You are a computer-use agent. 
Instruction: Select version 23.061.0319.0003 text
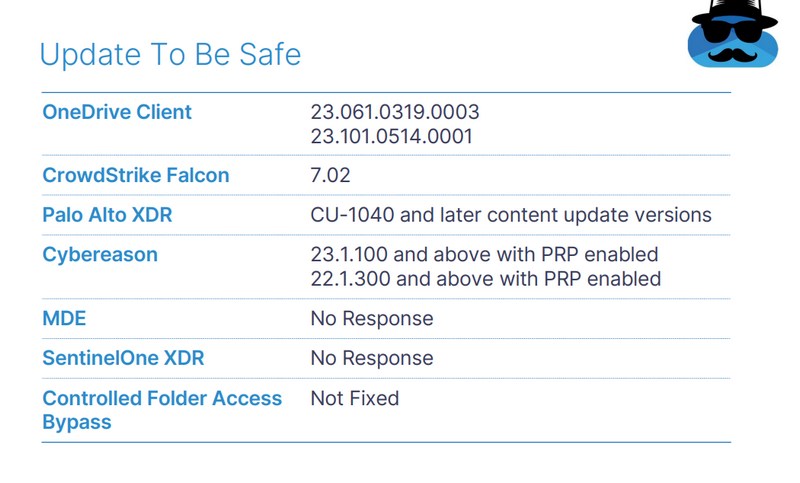395,112
